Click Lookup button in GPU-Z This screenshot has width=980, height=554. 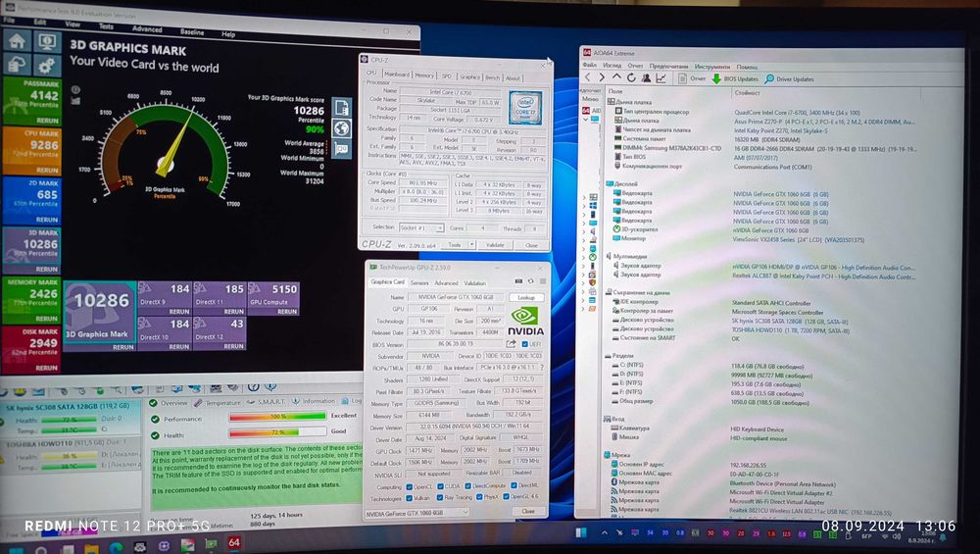point(526,298)
